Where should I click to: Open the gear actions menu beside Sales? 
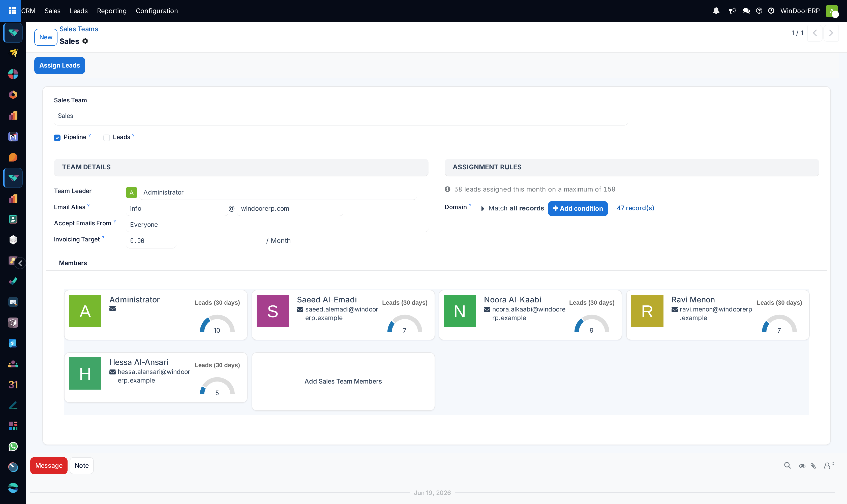click(x=85, y=41)
